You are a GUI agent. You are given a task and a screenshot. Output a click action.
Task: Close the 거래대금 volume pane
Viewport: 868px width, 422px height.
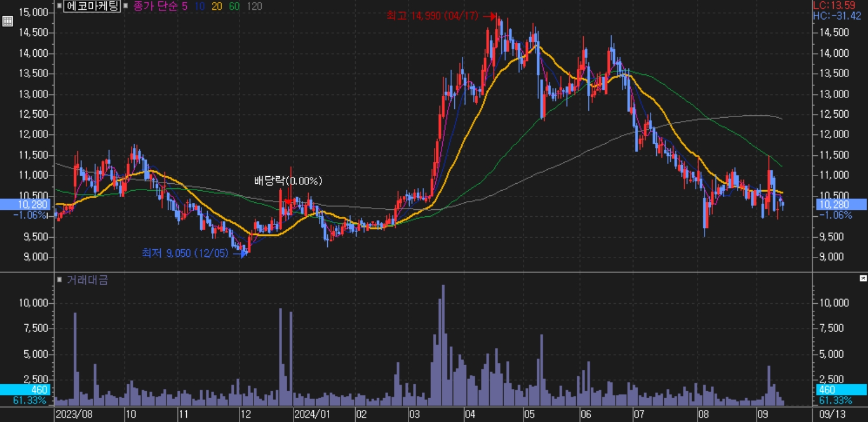point(863,279)
